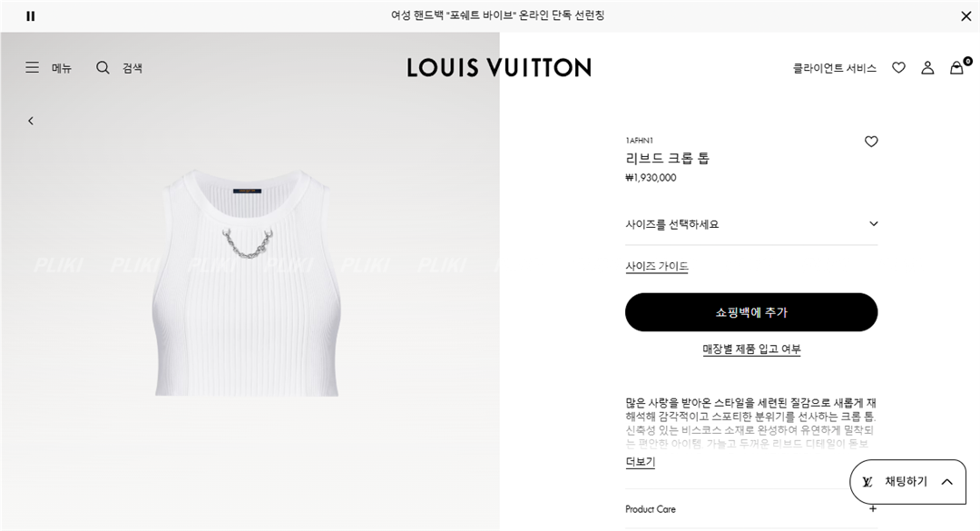Click the Louis Vuitton logo

[499, 67]
